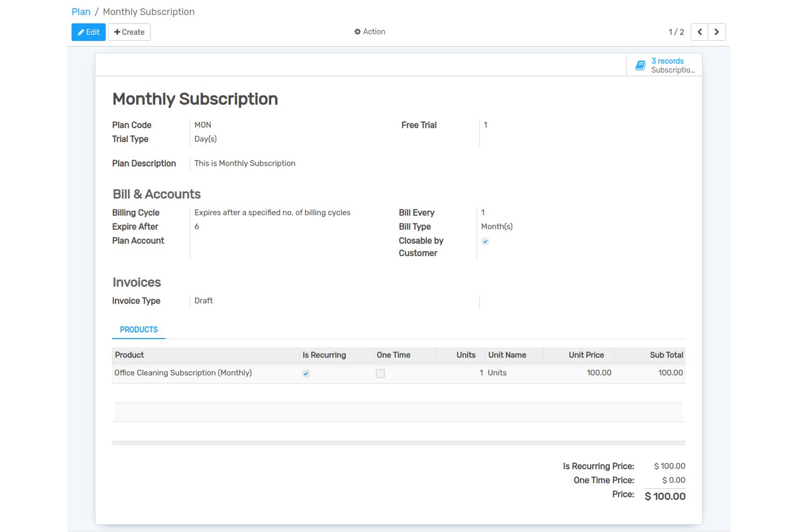Sort by Unit Name column header
The width and height of the screenshot is (798, 532).
click(514, 355)
